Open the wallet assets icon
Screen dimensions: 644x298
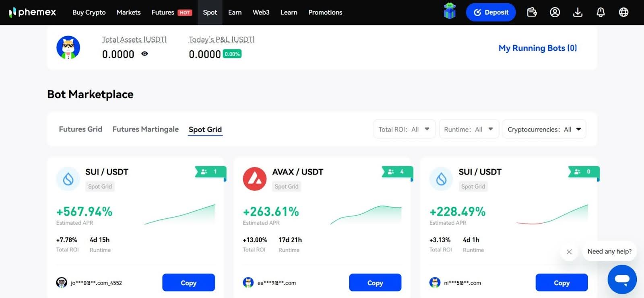click(532, 12)
